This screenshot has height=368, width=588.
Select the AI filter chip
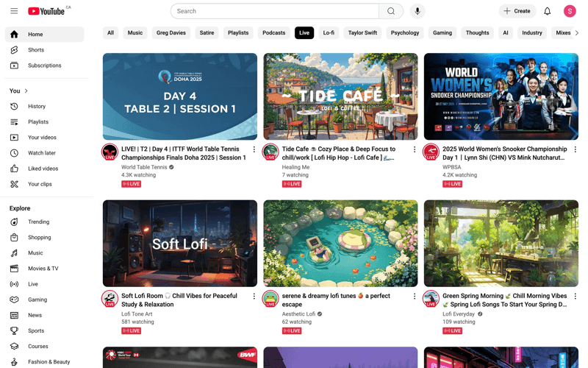point(506,33)
